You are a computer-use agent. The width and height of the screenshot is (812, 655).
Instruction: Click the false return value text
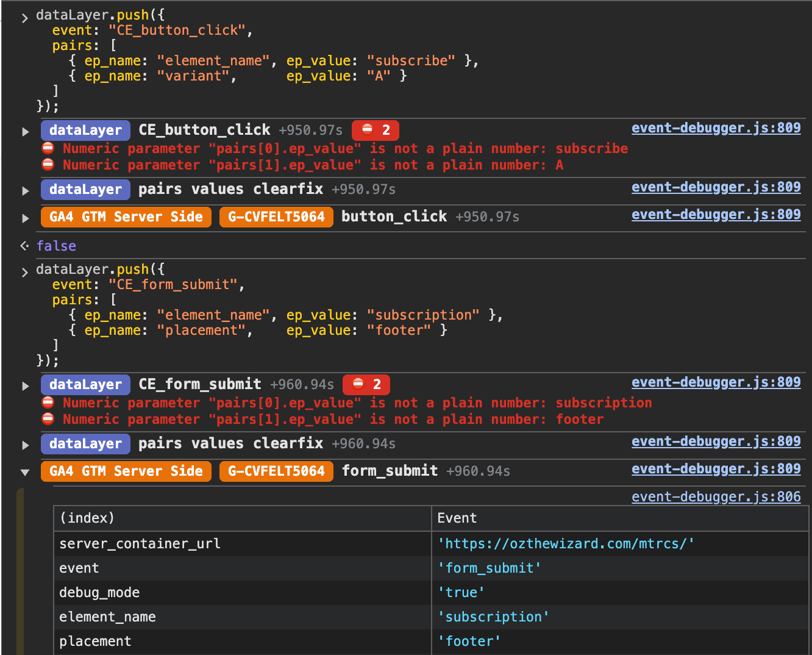tap(56, 246)
